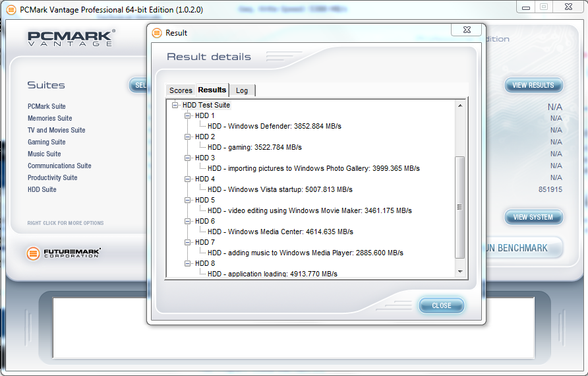Select Windows Defender 3852.884 MB/s result

[274, 126]
